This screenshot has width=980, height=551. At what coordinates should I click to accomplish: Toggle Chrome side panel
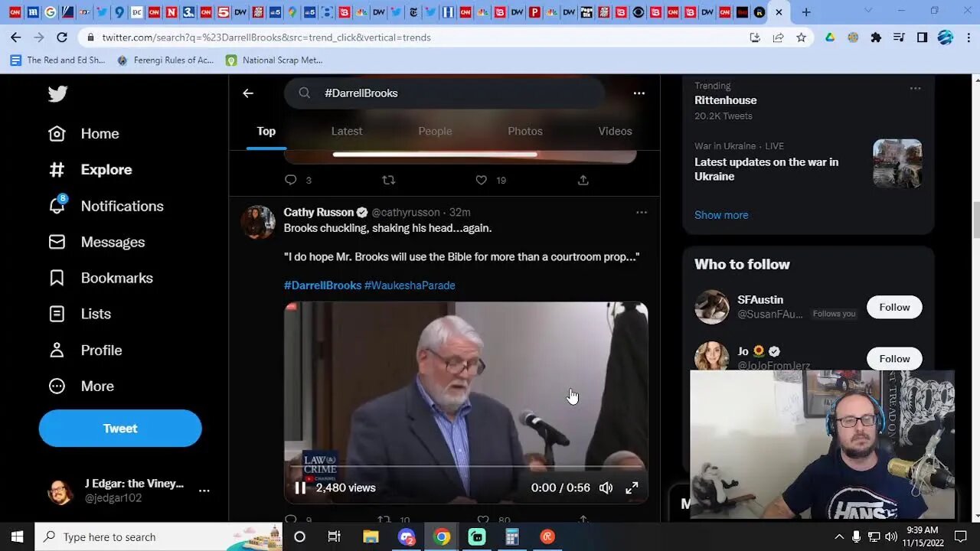(922, 37)
